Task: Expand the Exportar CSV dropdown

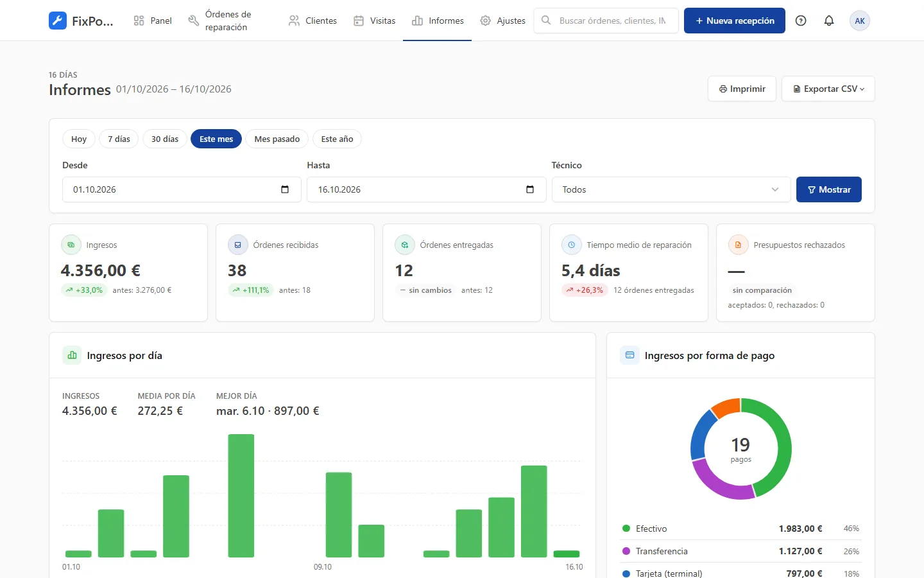Action: point(828,89)
